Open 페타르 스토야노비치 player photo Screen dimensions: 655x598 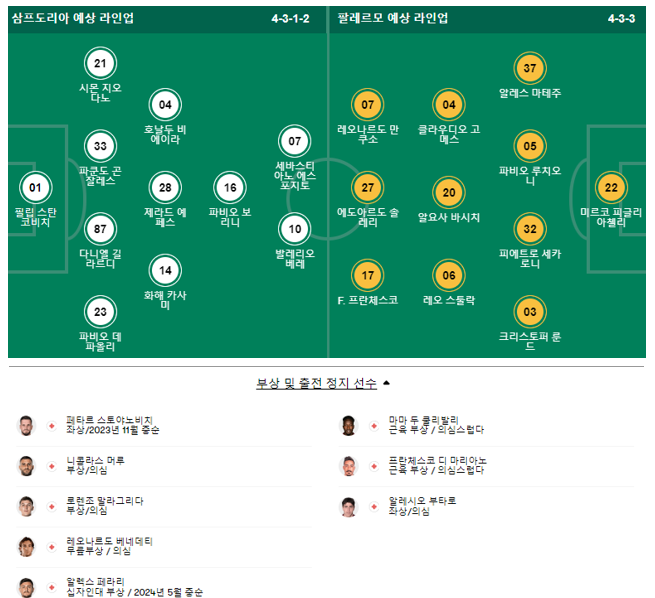click(x=26, y=426)
